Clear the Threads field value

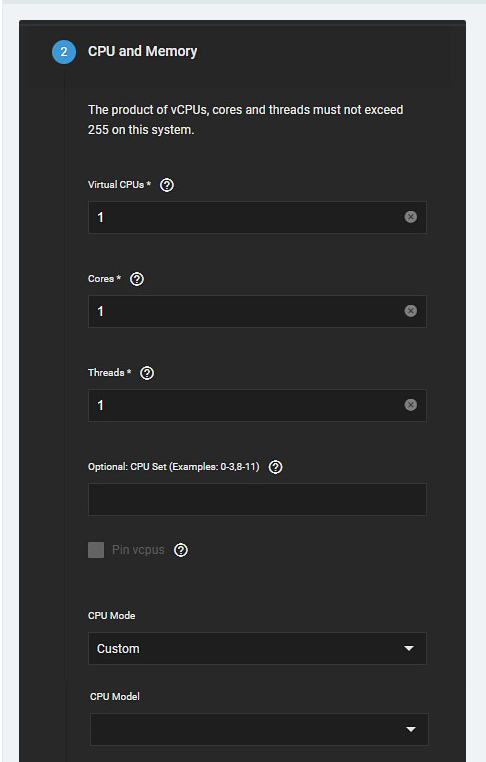[411, 405]
